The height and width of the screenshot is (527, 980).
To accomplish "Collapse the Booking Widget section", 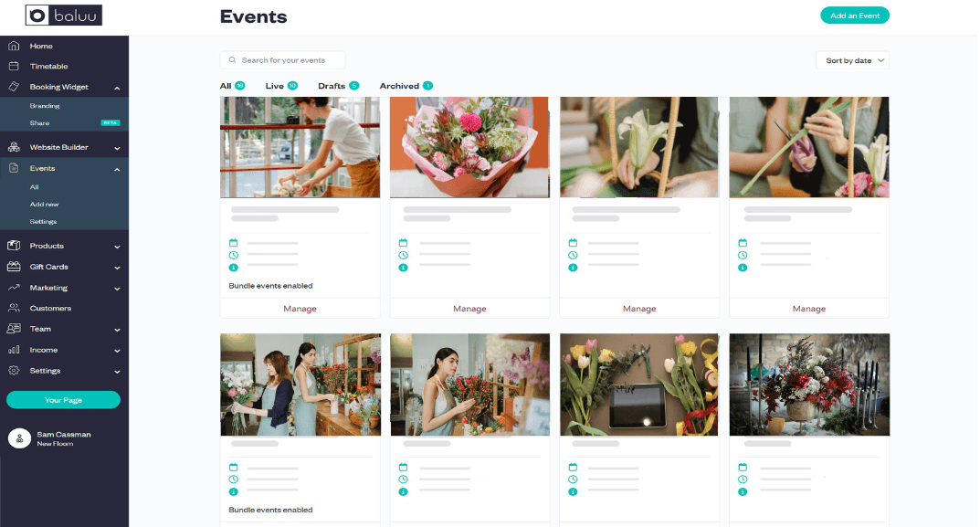I will [x=117, y=88].
